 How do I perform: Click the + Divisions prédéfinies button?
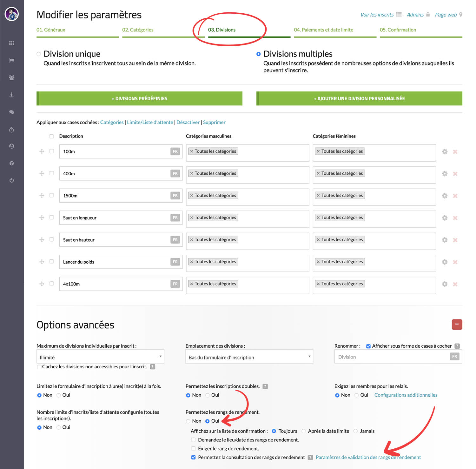(140, 98)
